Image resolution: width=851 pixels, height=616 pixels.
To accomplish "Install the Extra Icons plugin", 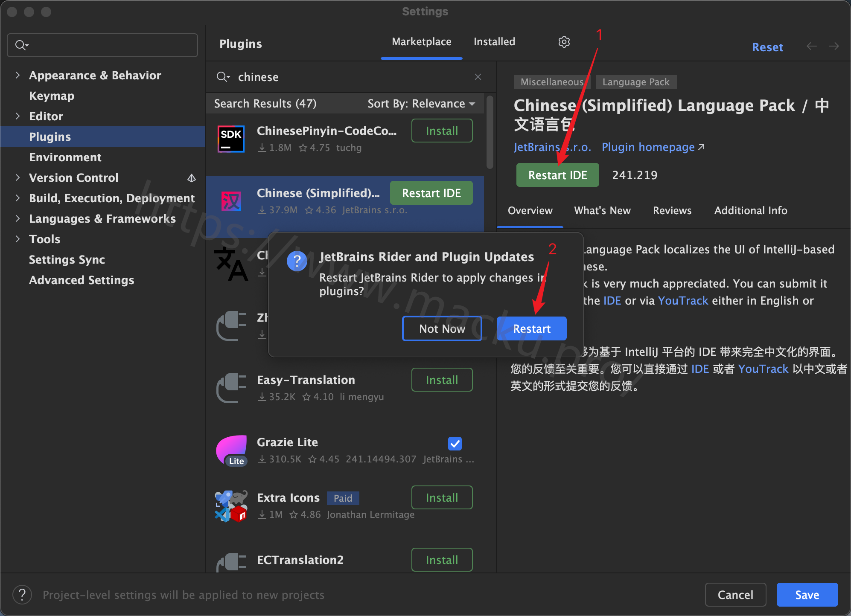I will point(442,497).
